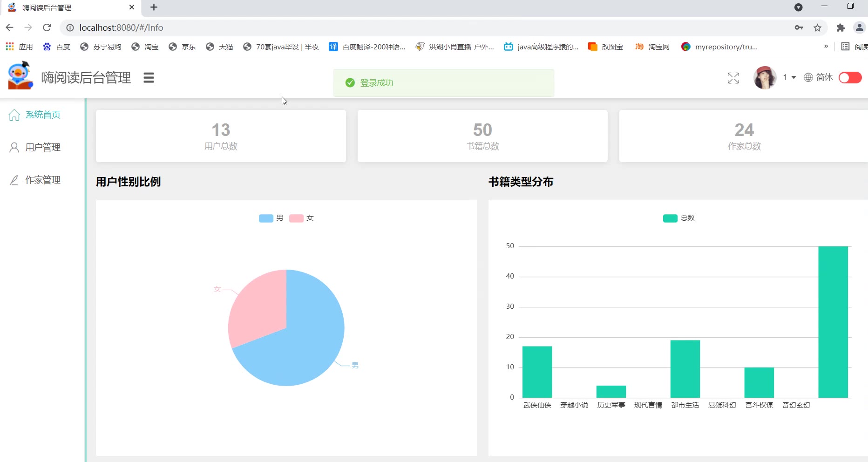Open the 淘宝网 bookmark link
Screen dimensions: 868x462
pyautogui.click(x=653, y=47)
